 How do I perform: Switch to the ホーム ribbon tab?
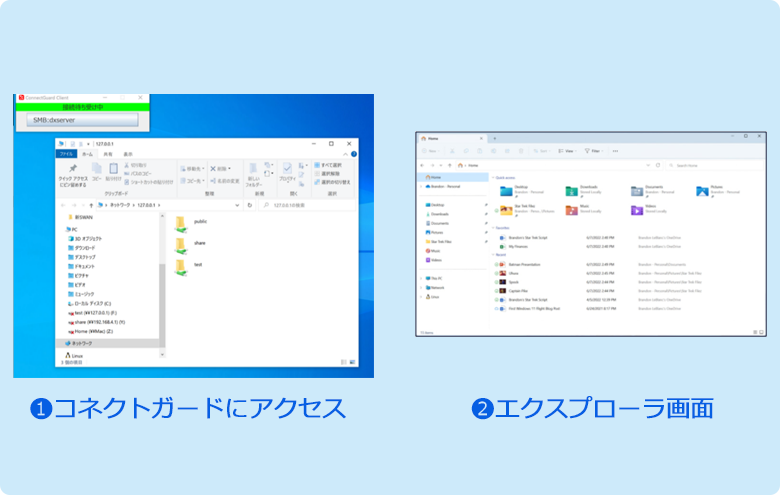tap(87, 154)
